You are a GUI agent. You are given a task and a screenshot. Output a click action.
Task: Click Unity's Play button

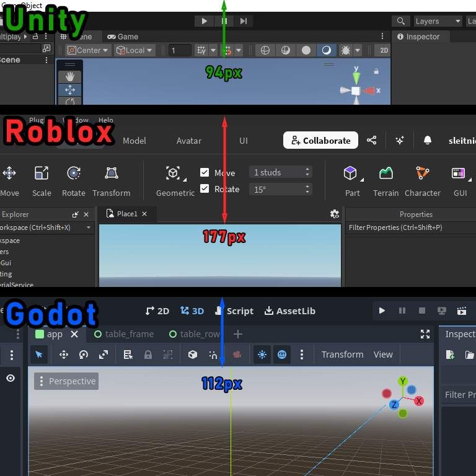coord(205,21)
